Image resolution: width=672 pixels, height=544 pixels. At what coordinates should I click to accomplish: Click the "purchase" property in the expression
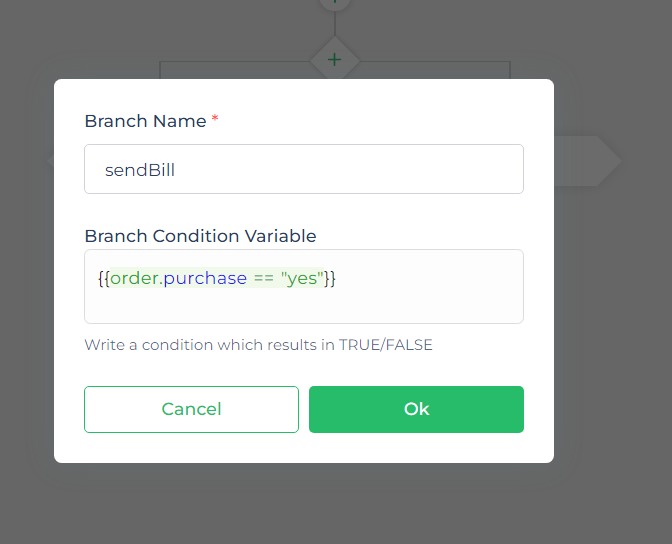(x=205, y=279)
